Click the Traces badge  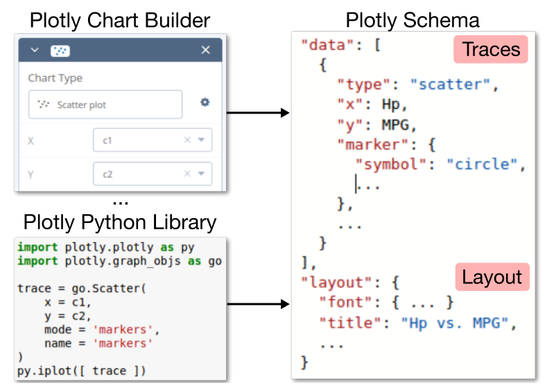tap(491, 49)
